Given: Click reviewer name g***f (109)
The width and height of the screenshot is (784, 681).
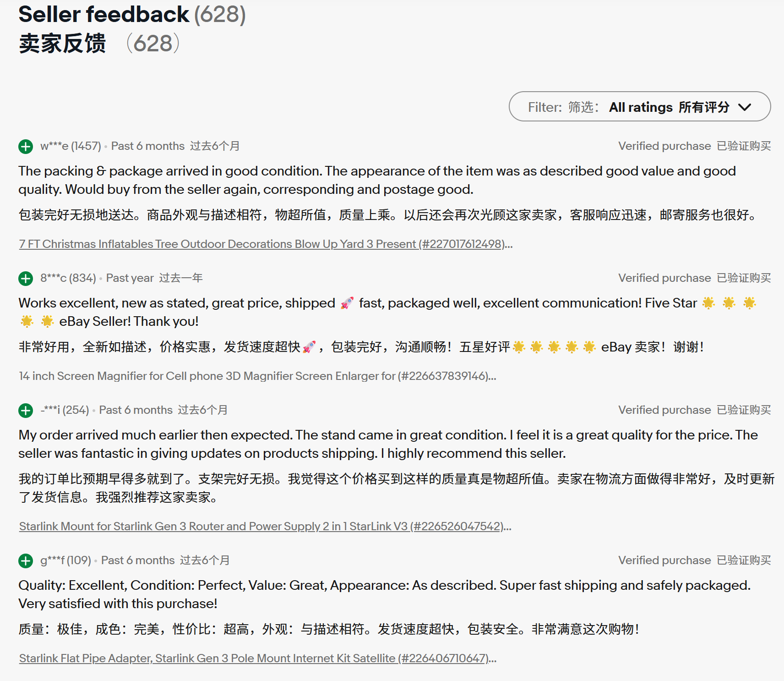Looking at the screenshot, I should click(x=65, y=560).
